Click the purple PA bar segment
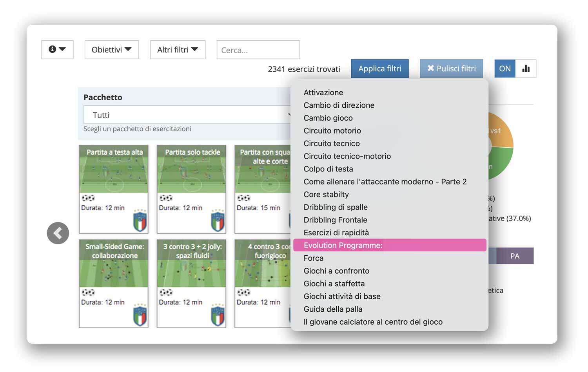 [x=515, y=256]
